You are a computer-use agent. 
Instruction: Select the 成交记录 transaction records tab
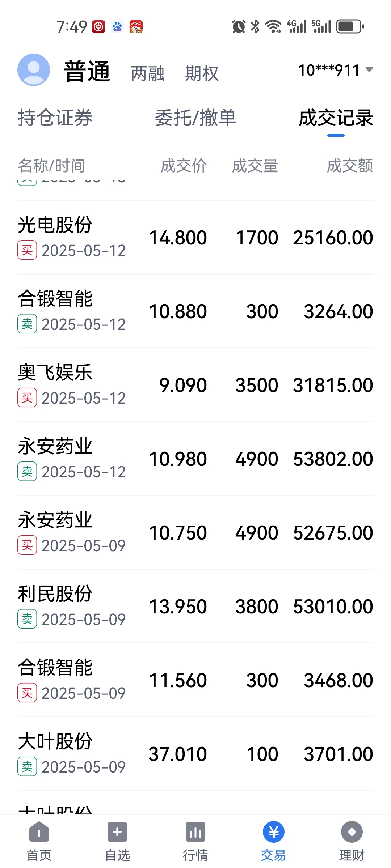(336, 118)
